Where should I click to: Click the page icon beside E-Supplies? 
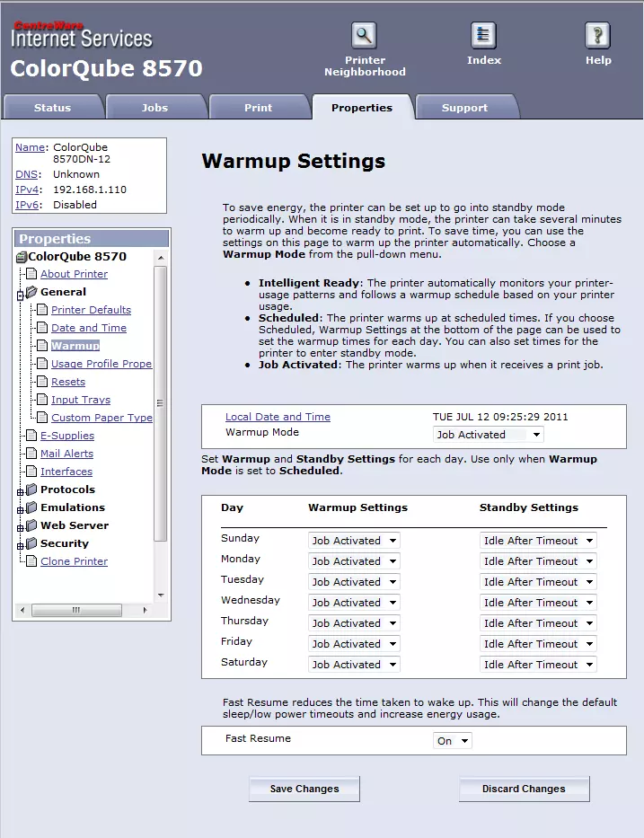point(31,436)
